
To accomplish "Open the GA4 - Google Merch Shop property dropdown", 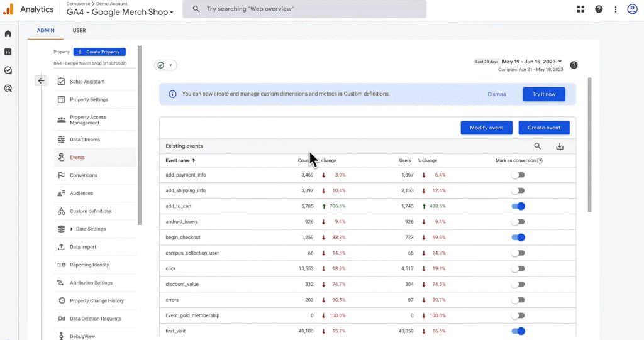I will click(x=120, y=12).
